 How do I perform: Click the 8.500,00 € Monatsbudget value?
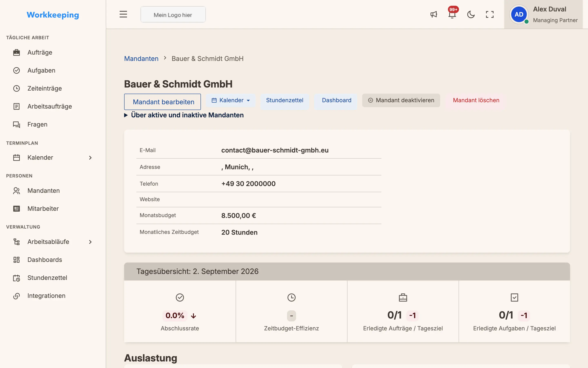[239, 216]
